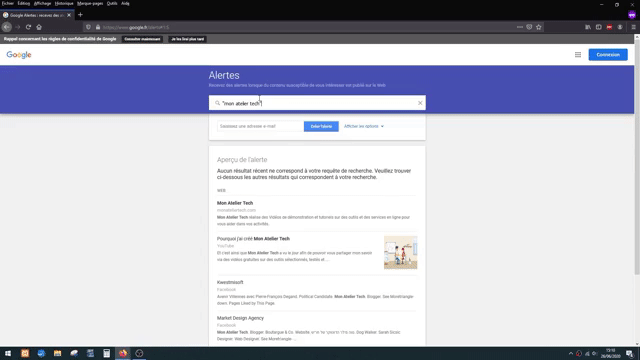
Task: Click the monateliertech.com source text
Action: tap(236, 210)
